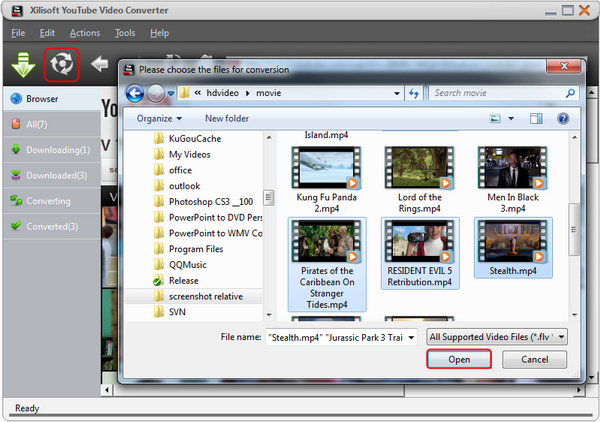
Task: Select the PowerPoint to DVD folder
Action: tap(207, 217)
